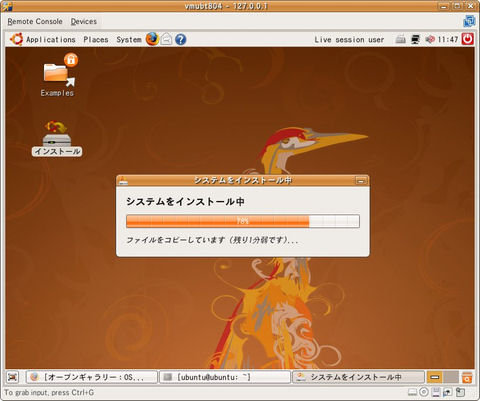The height and width of the screenshot is (401, 480).
Task: Click the floppy device status icon
Action: pyautogui.click(x=436, y=392)
